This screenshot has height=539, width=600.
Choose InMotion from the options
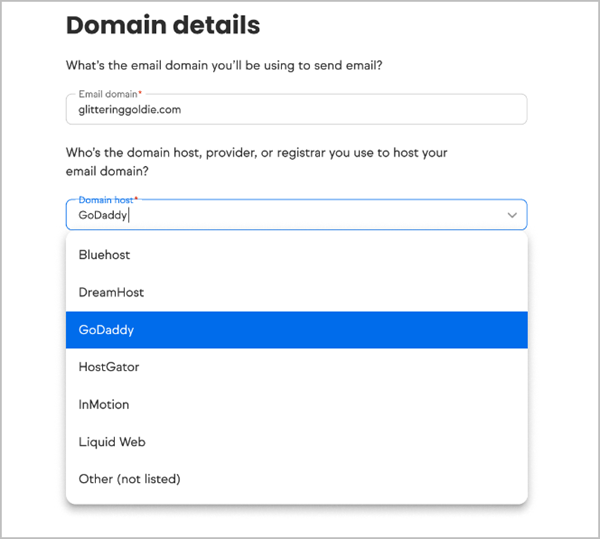click(x=297, y=404)
